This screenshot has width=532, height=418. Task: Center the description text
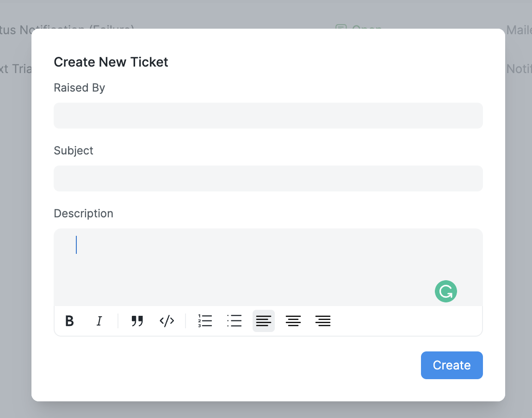tap(293, 320)
